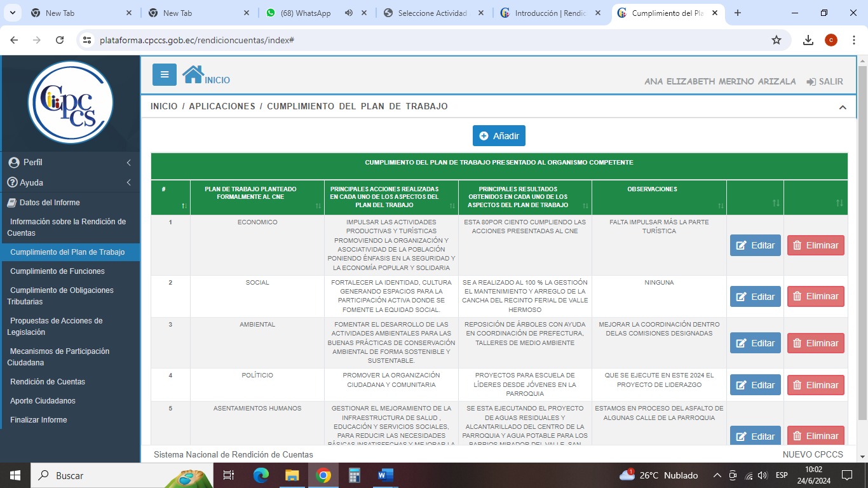Switch to the Seleccione Actividad browser tab
This screenshot has height=488, width=868.
pos(432,13)
